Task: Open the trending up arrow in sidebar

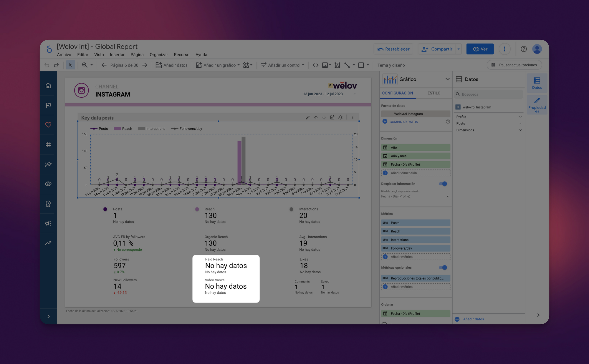Action: [48, 243]
